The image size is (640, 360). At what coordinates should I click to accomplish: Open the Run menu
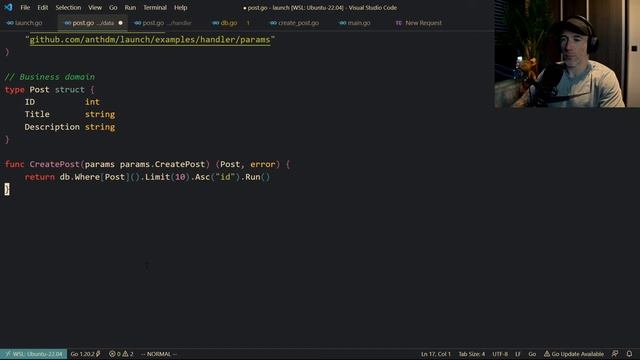[x=130, y=7]
